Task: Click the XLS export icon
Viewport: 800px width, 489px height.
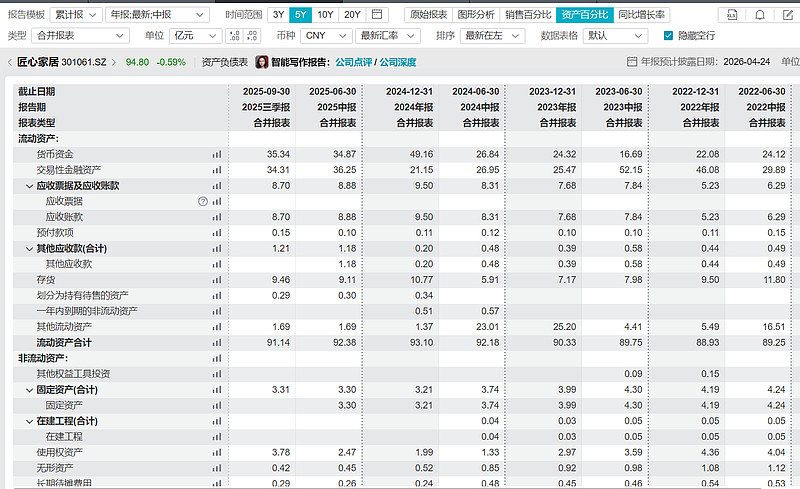Action: [x=733, y=15]
